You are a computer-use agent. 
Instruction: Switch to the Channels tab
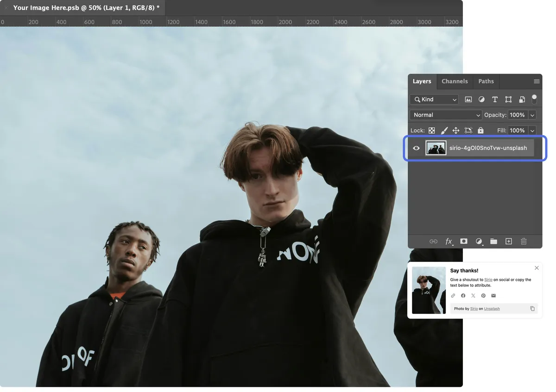pos(455,81)
